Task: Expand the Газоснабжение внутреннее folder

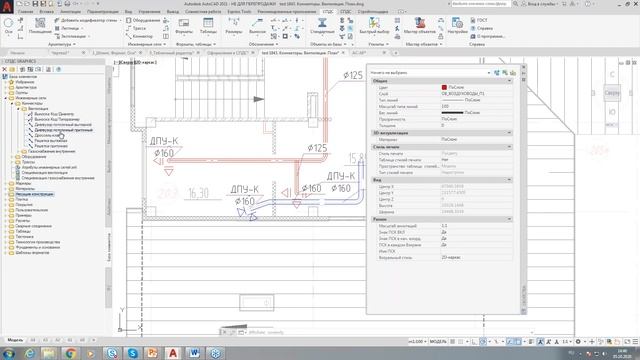Action: pyautogui.click(x=18, y=151)
